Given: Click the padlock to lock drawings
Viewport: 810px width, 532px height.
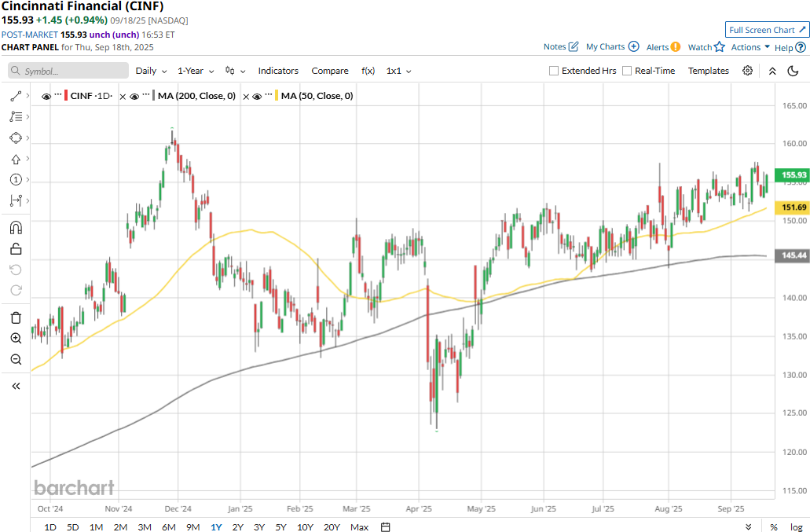Looking at the screenshot, I should [x=16, y=249].
